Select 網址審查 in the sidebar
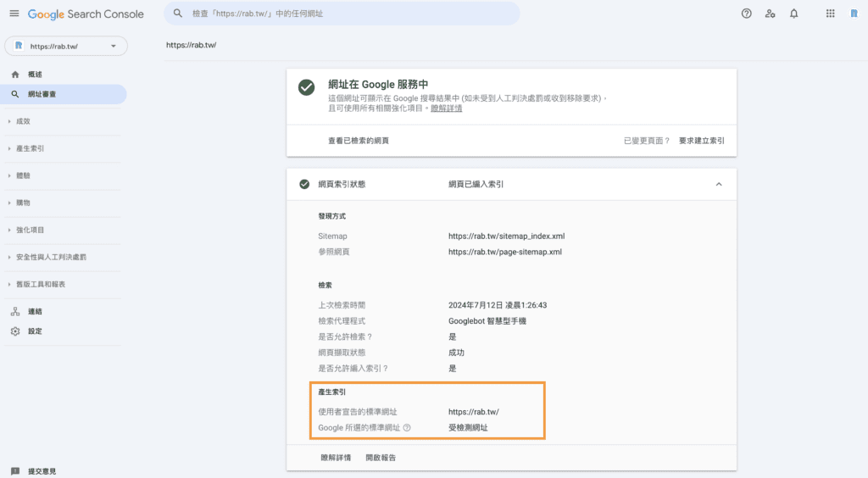This screenshot has width=868, height=478. tap(63, 94)
